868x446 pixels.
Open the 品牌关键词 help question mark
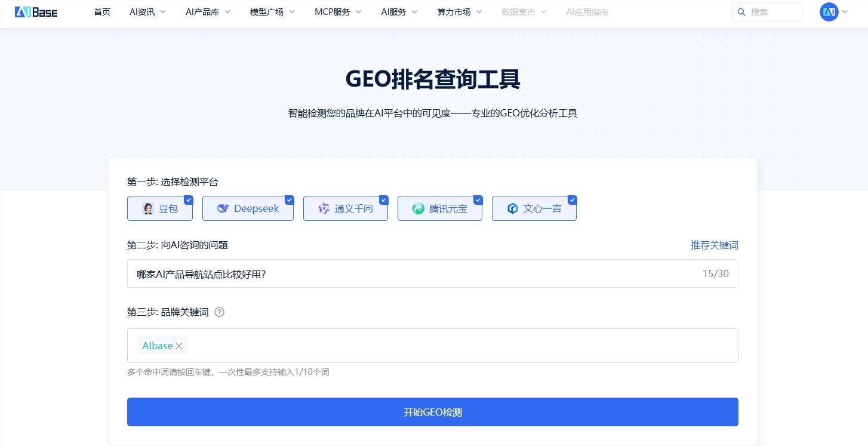[x=219, y=312]
